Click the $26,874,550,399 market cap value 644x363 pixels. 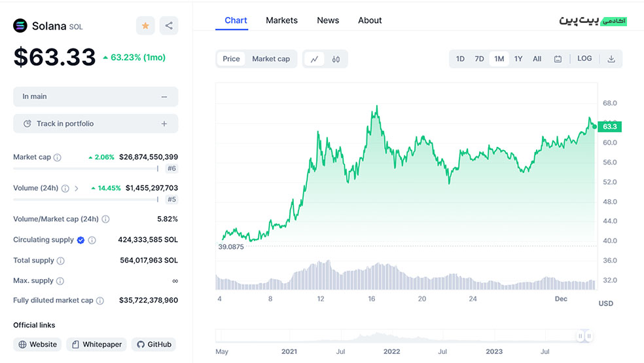pyautogui.click(x=149, y=157)
